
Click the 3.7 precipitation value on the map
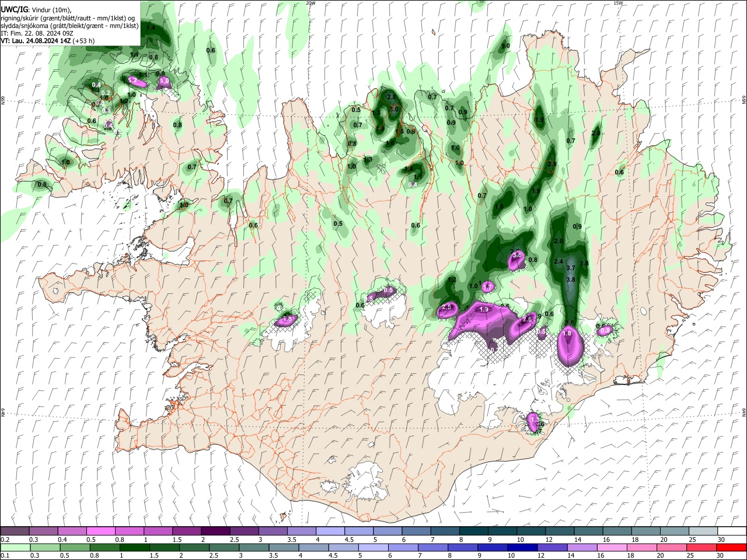coord(571,268)
